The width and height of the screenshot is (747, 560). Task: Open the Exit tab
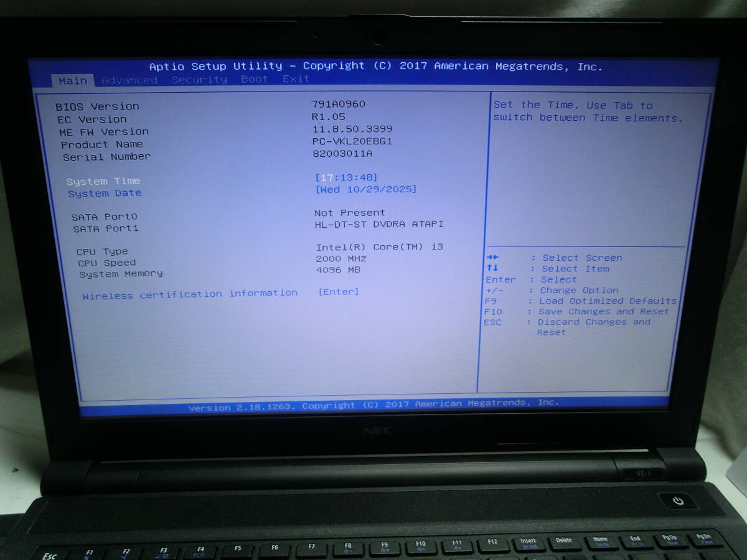(296, 79)
